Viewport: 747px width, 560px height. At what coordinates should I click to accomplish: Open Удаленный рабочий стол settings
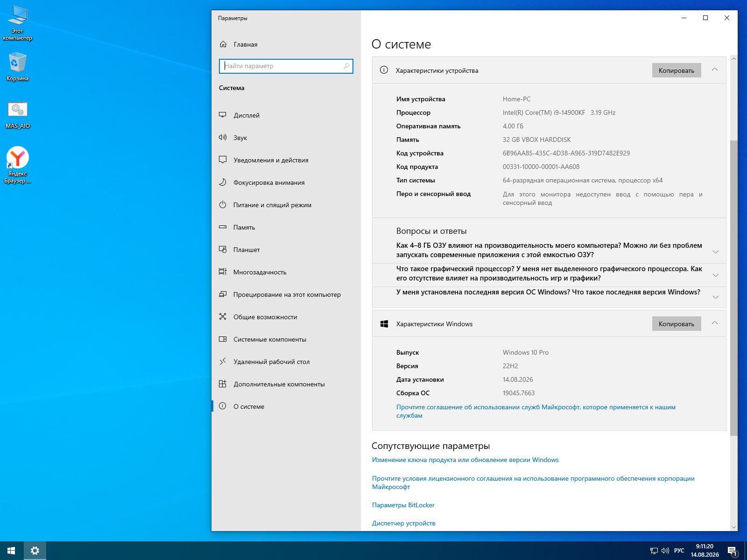click(286, 362)
